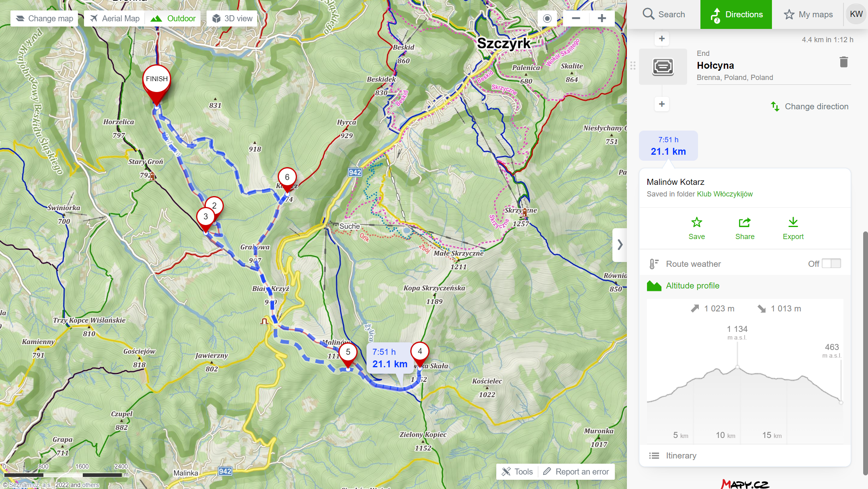Screen dimensions: 868x489
Task: Click the Mapy.cz logo
Action: click(745, 484)
